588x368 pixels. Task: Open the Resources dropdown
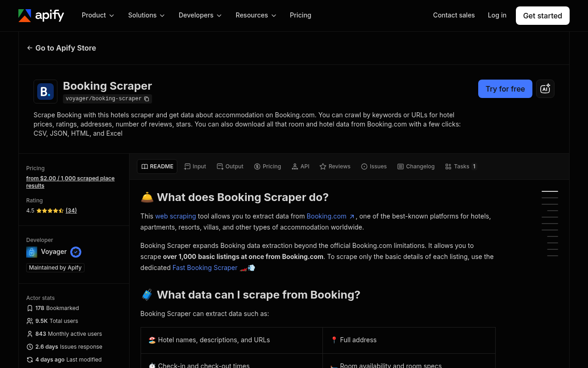click(256, 15)
